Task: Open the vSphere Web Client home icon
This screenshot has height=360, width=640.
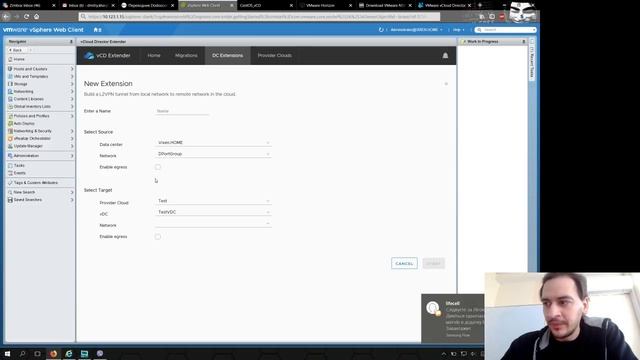Action: click(97, 30)
